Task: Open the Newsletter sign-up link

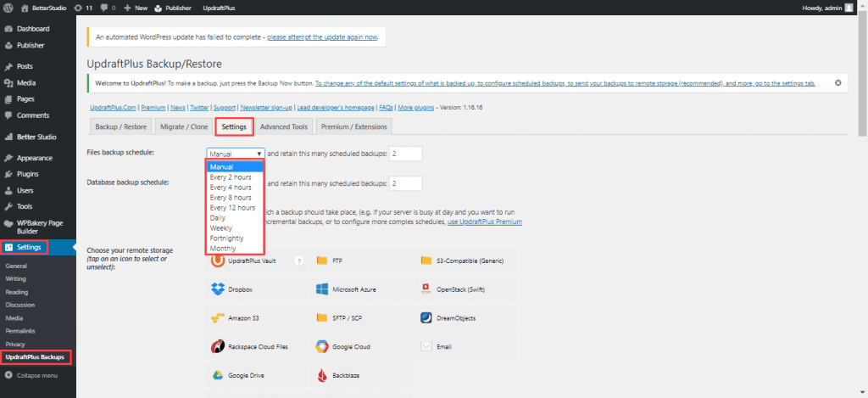Action: click(266, 108)
